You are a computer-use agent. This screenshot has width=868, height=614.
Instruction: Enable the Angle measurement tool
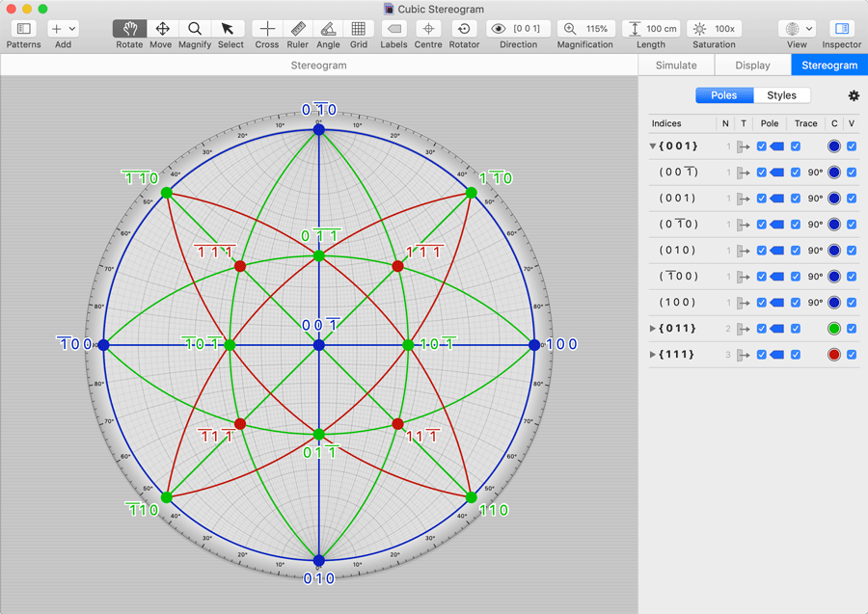pos(328,29)
